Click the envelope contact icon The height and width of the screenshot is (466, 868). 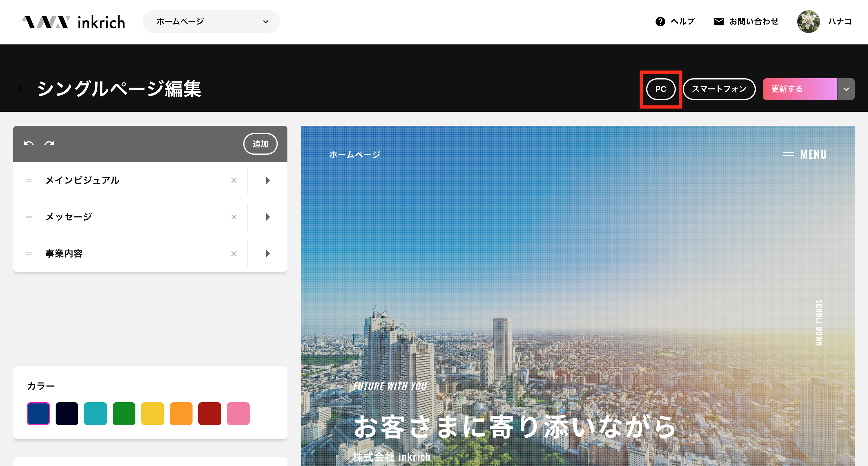click(x=718, y=21)
